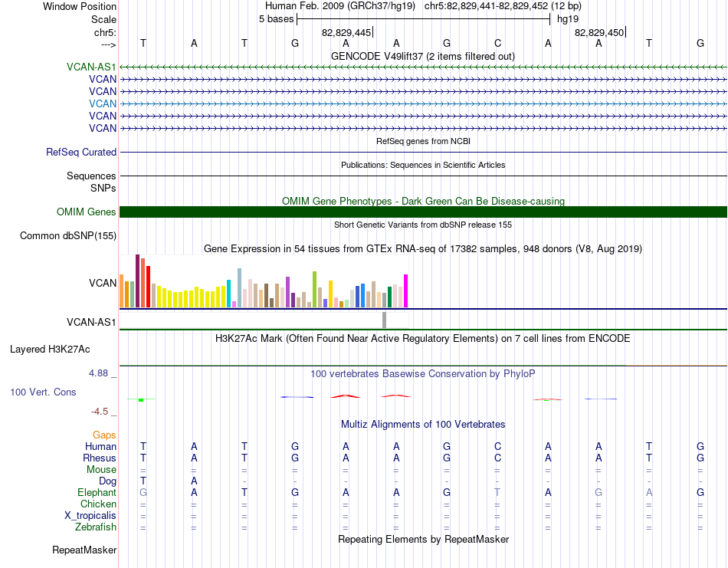Click the cyan bar in GTEx chart
Viewport: 728px width, 568px height.
[228, 294]
